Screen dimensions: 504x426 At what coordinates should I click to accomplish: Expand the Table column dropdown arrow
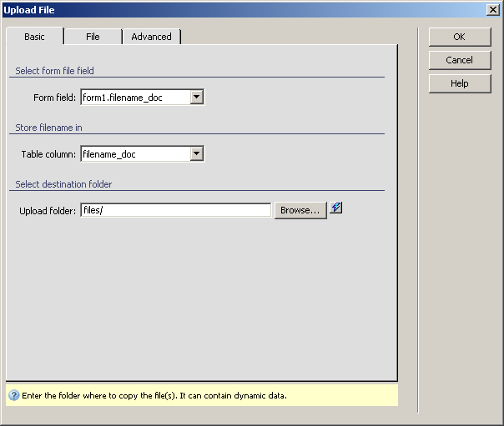[x=196, y=153]
